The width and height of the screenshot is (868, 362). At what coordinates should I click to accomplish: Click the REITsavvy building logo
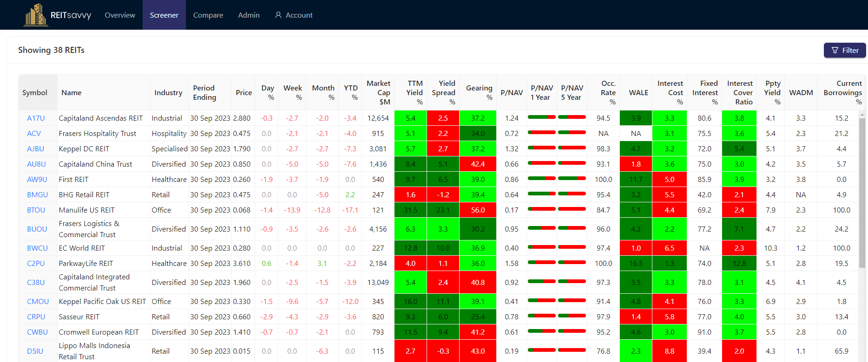(x=35, y=15)
